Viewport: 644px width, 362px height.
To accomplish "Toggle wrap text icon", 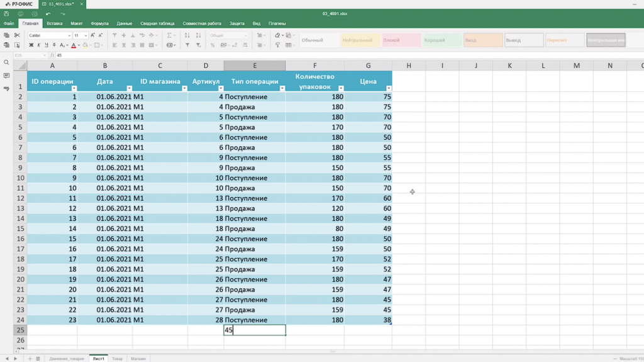I will pos(142,35).
